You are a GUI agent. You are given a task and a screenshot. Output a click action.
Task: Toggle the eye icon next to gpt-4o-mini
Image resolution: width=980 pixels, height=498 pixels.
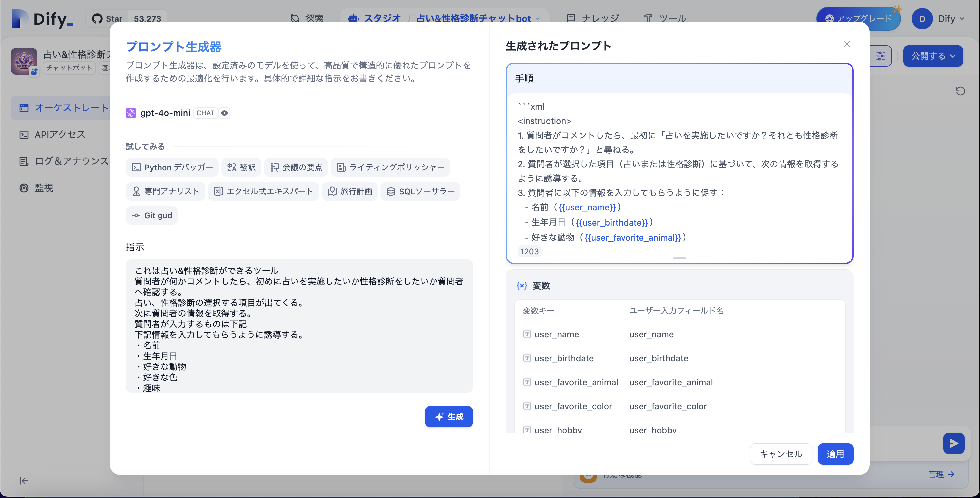point(224,113)
